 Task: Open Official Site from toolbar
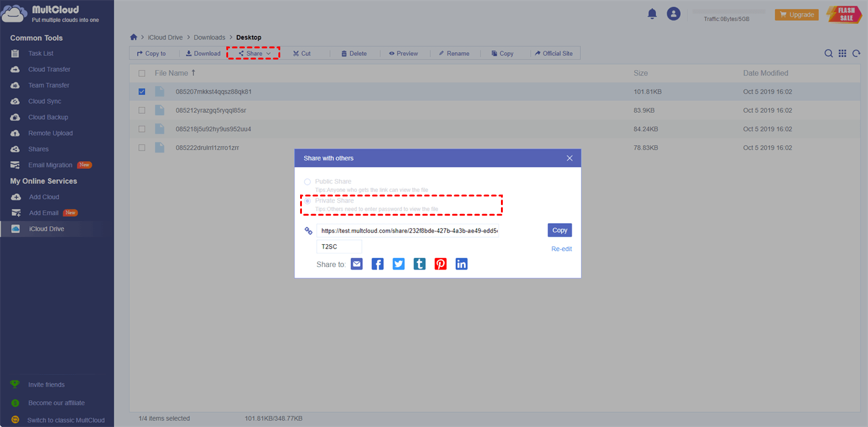pos(554,53)
